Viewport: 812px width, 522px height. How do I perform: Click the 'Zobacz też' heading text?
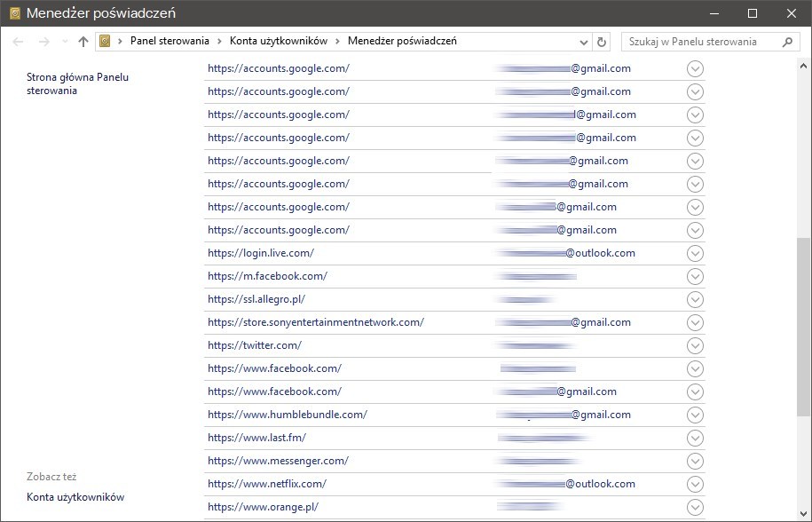click(51, 477)
